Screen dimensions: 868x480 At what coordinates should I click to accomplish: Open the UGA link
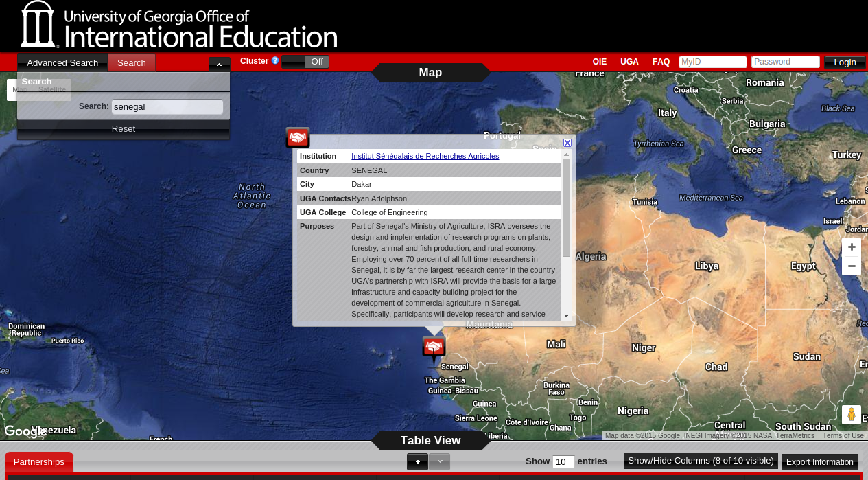click(629, 62)
